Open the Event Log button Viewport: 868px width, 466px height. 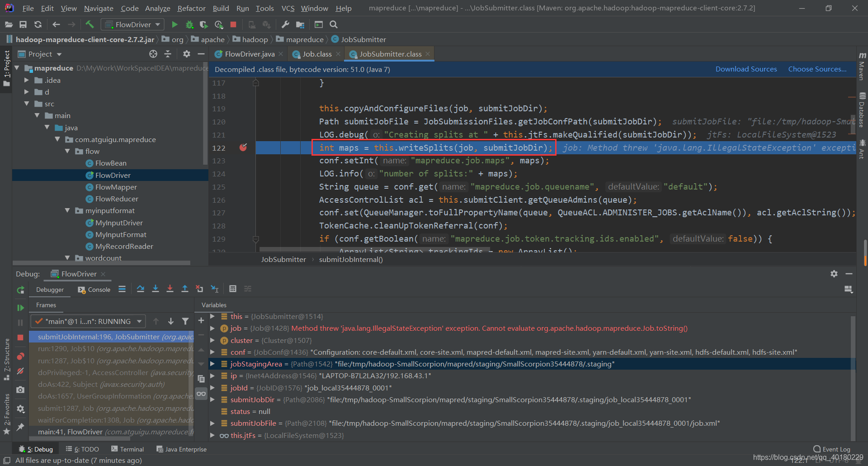point(832,449)
